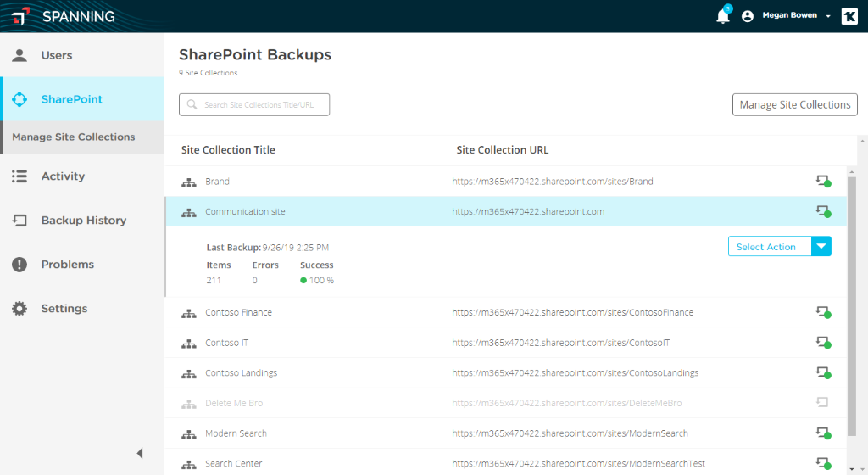
Task: Click the Communication site hierarchy icon
Action: tap(189, 212)
